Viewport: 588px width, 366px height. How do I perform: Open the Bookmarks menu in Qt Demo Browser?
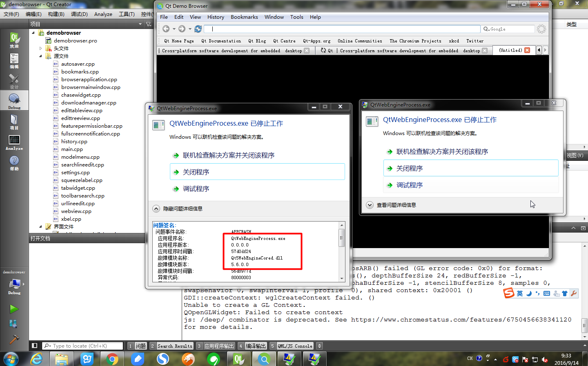[244, 17]
